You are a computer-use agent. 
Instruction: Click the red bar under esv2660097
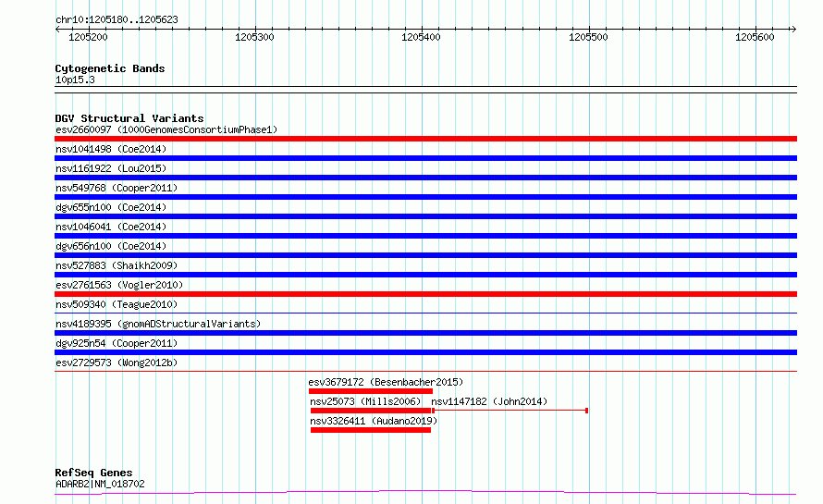(425, 139)
